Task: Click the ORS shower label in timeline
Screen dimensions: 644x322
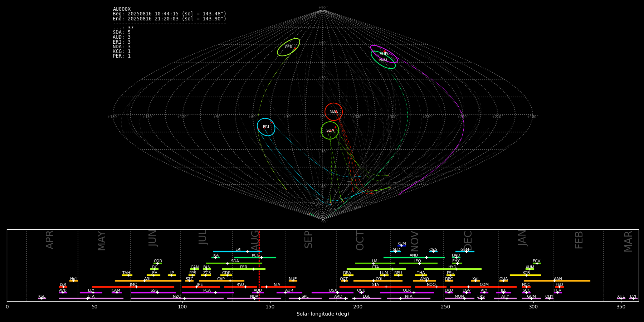Action: point(433,250)
